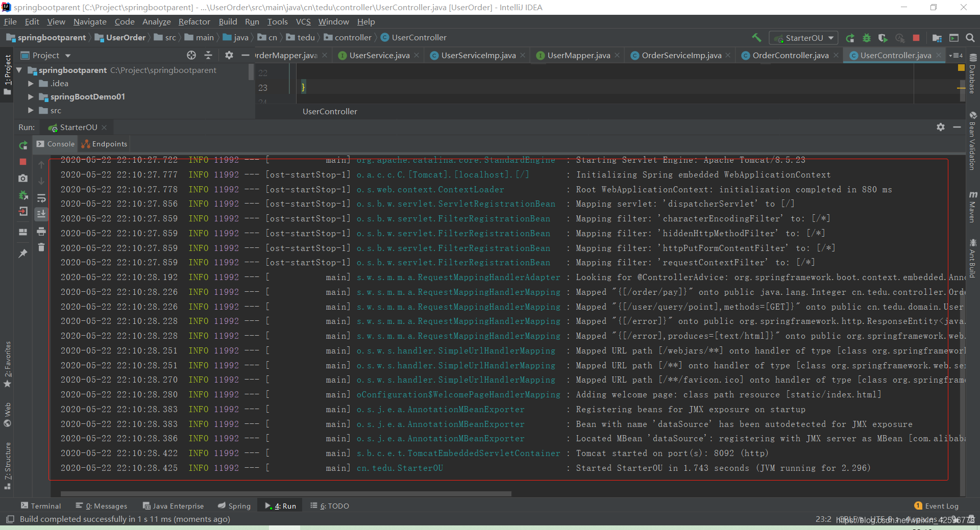Hide the Run tool window
This screenshot has width=980, height=530.
(957, 127)
